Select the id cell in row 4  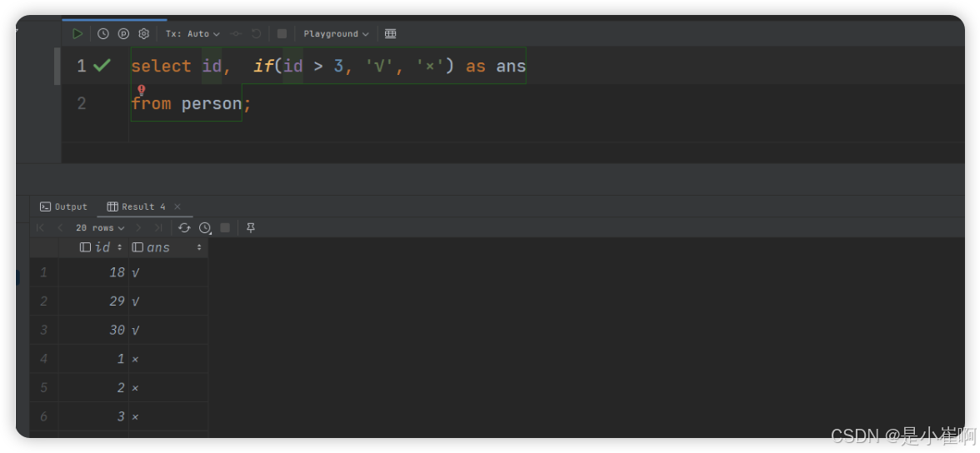coord(93,359)
